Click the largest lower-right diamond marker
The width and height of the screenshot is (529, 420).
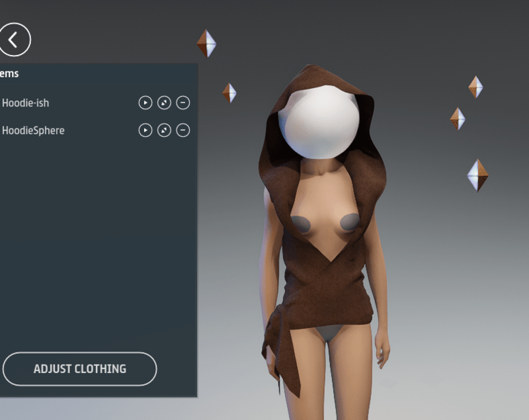tap(477, 175)
